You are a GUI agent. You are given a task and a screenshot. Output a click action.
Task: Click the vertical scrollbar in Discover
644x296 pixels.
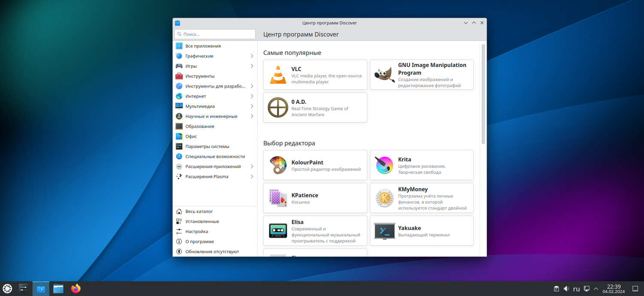pos(483,94)
